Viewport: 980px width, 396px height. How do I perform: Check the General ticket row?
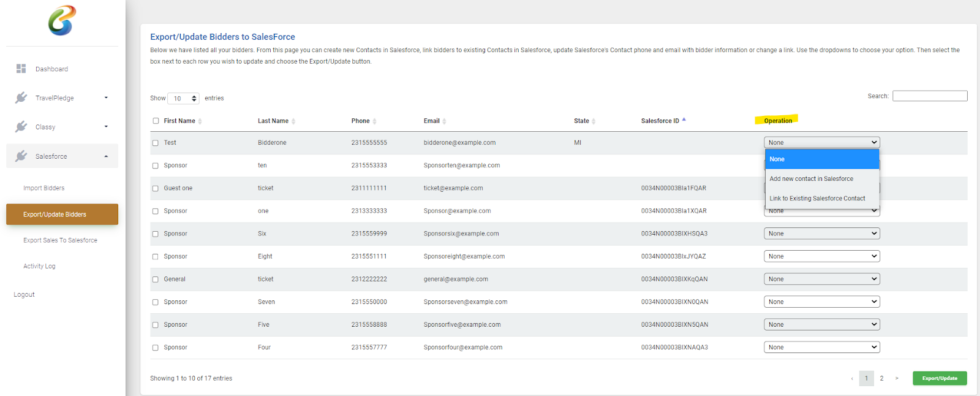coord(156,280)
